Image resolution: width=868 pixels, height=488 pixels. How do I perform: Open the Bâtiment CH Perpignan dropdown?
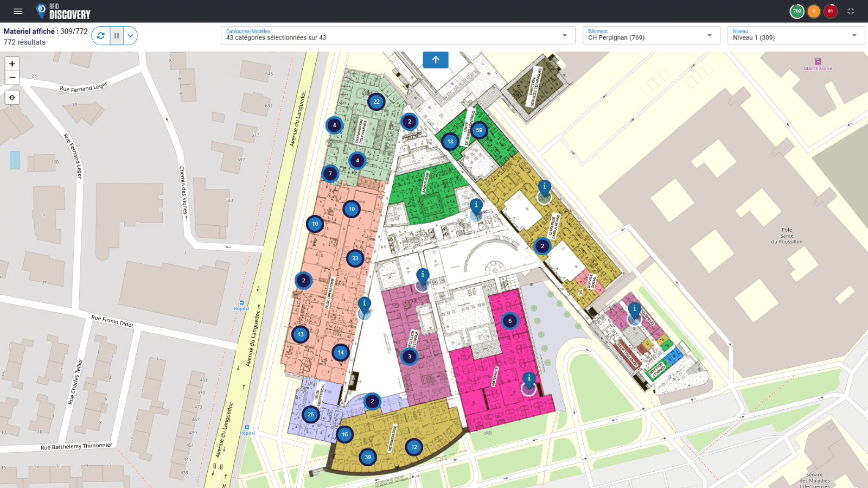[x=650, y=35]
